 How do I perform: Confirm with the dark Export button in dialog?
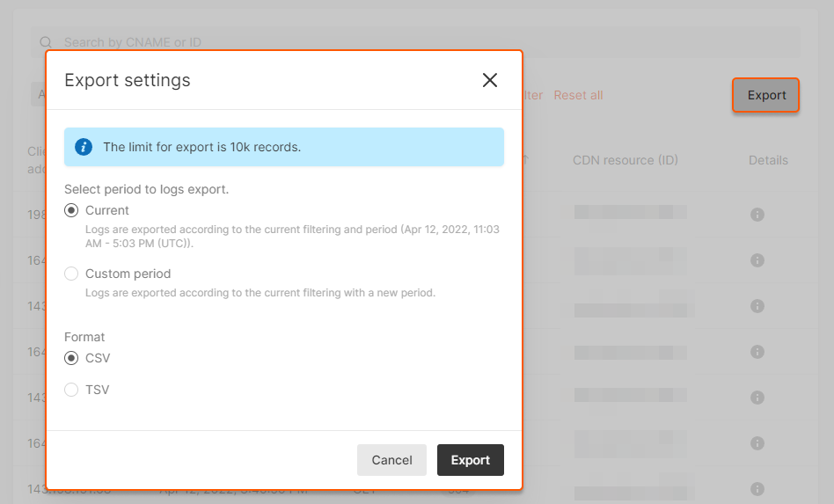point(470,460)
